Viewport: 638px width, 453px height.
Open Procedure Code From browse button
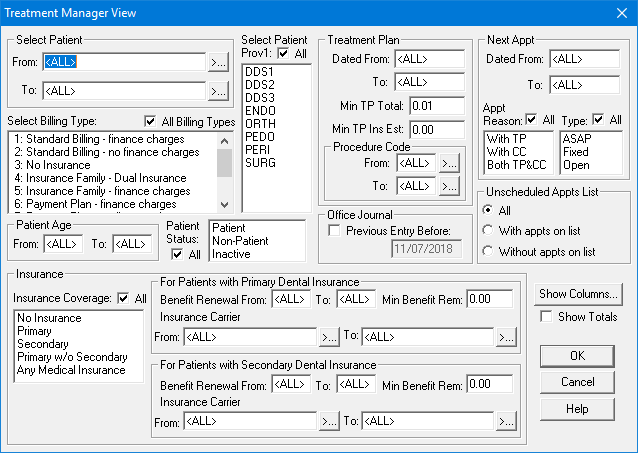(449, 162)
